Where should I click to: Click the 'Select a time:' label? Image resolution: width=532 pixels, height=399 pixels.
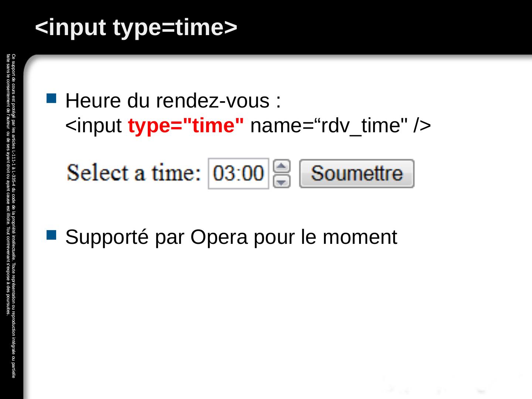click(134, 173)
